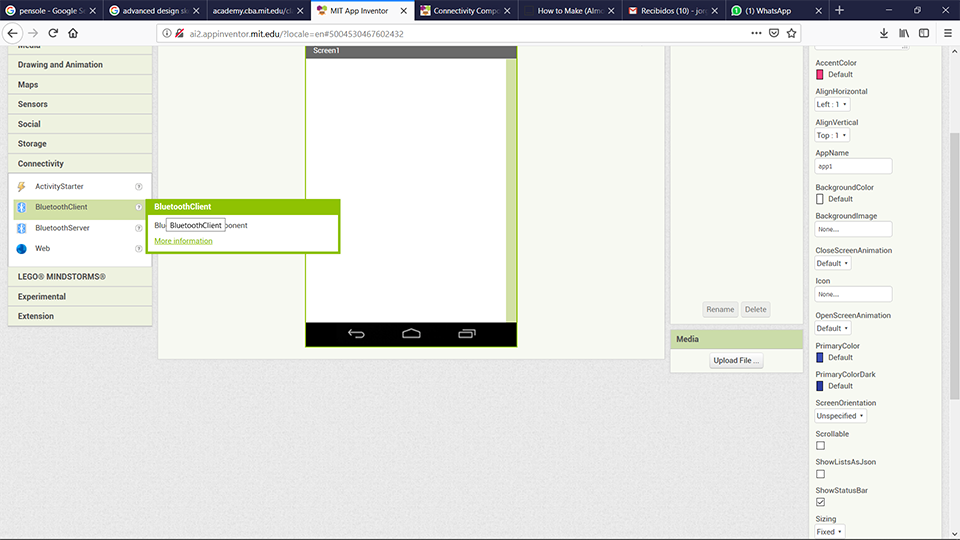Bookmark this page with the star icon
This screenshot has height=540, width=960.
pyautogui.click(x=792, y=33)
